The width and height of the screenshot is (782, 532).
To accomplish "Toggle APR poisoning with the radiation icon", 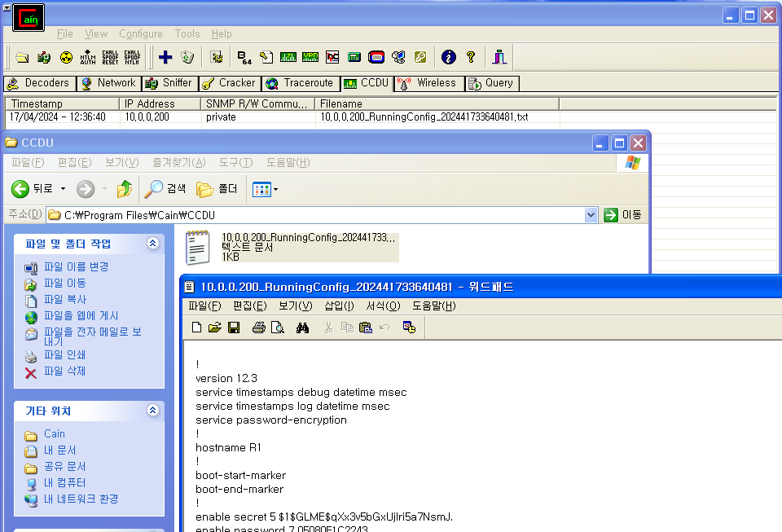I will [x=66, y=57].
